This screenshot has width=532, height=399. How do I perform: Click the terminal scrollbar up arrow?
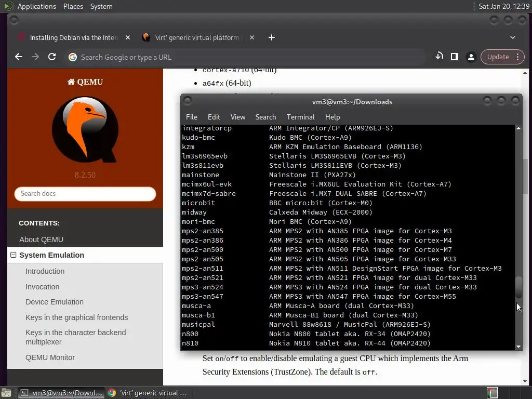(x=518, y=128)
